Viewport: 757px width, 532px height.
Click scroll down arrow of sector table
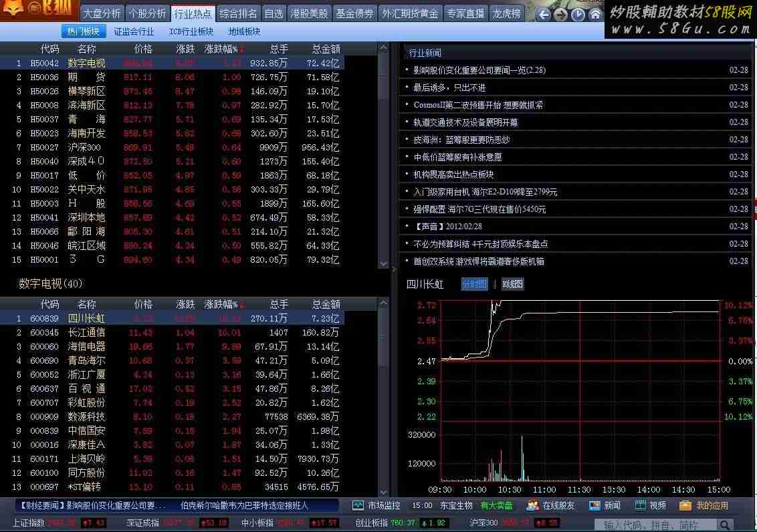[x=383, y=264]
